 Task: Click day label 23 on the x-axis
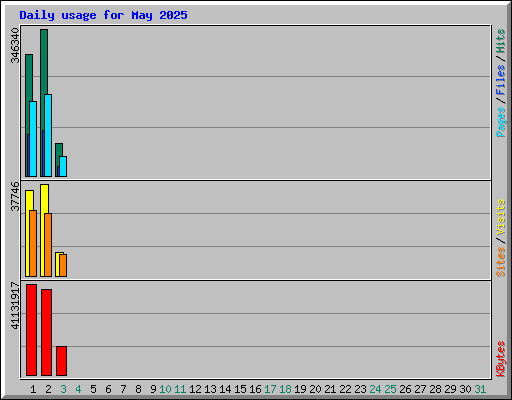click(x=360, y=389)
